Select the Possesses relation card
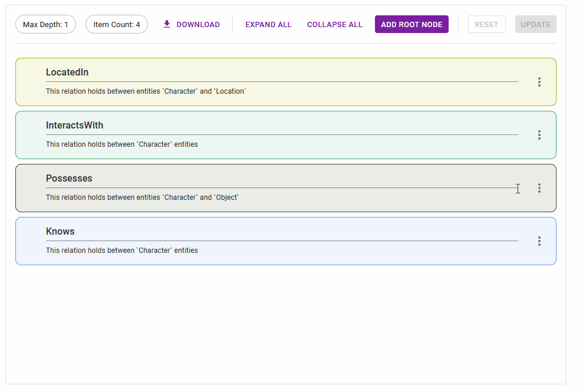The height and width of the screenshot is (392, 586). click(286, 188)
